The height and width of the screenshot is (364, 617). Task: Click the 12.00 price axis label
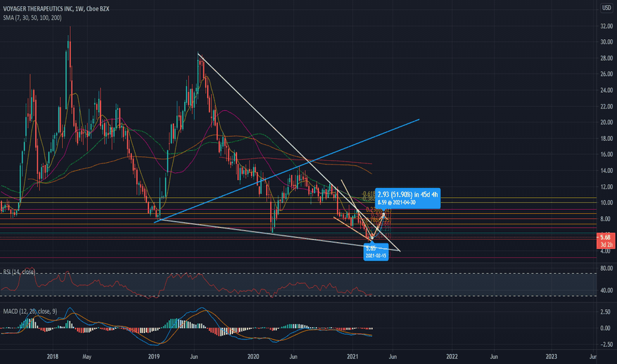click(606, 187)
